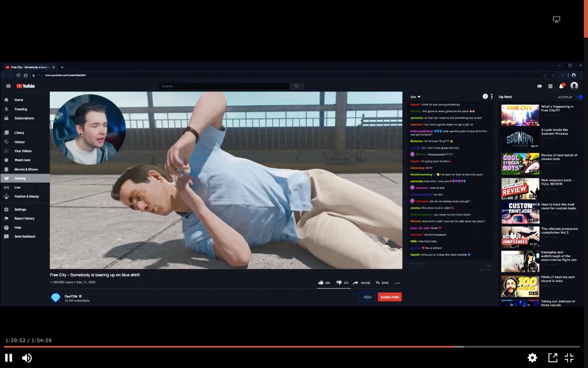Viewport: 588px width, 368px height.
Task: Select Gaming in the sidebar
Action: (25, 178)
